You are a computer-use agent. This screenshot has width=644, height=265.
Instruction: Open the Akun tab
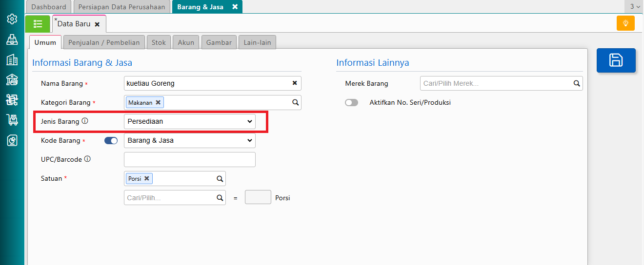[x=186, y=42]
